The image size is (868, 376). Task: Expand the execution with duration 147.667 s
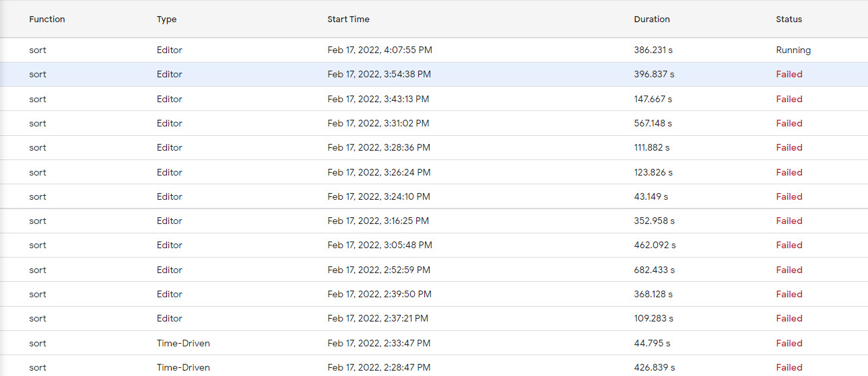(434, 99)
